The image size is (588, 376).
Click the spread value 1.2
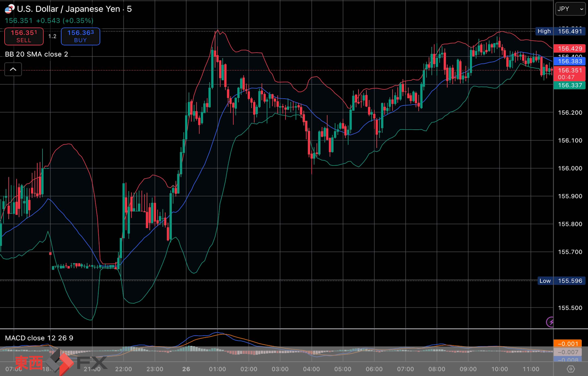(x=52, y=36)
